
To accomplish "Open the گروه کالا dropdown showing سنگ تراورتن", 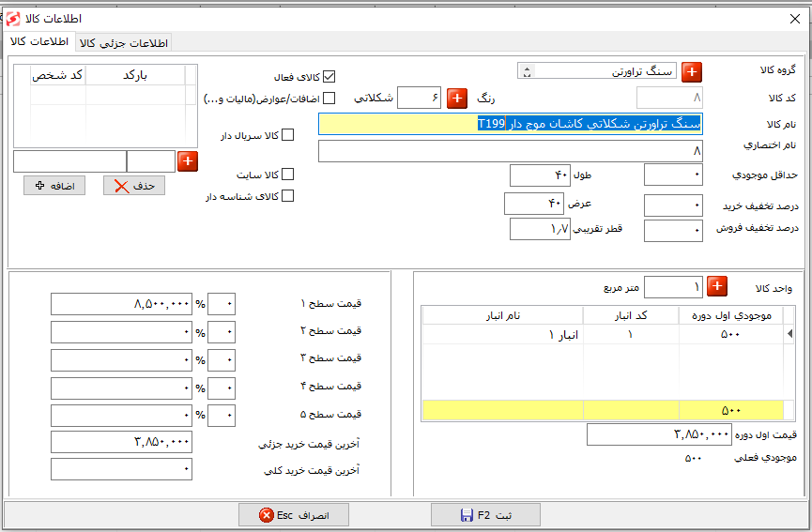I will 597,71.
